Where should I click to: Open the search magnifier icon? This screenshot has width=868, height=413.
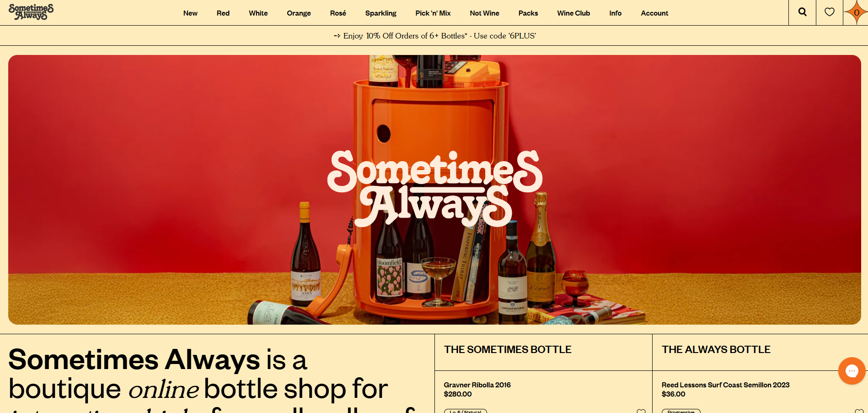pos(802,12)
